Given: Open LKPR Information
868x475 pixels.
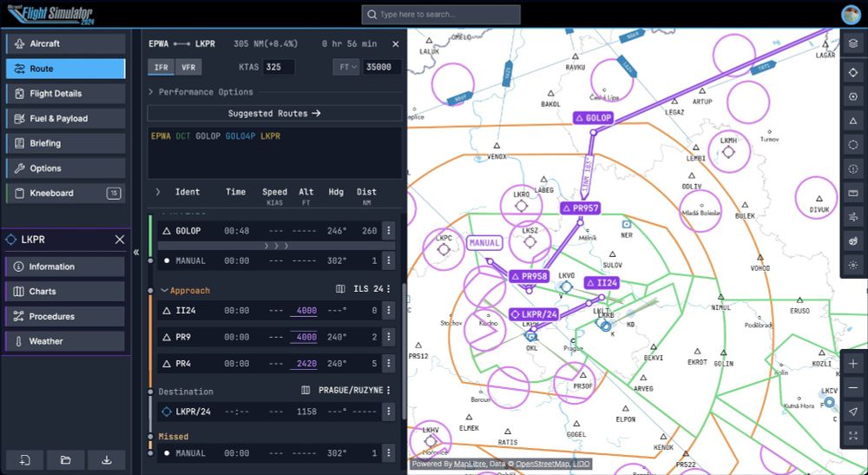Looking at the screenshot, I should [x=65, y=267].
